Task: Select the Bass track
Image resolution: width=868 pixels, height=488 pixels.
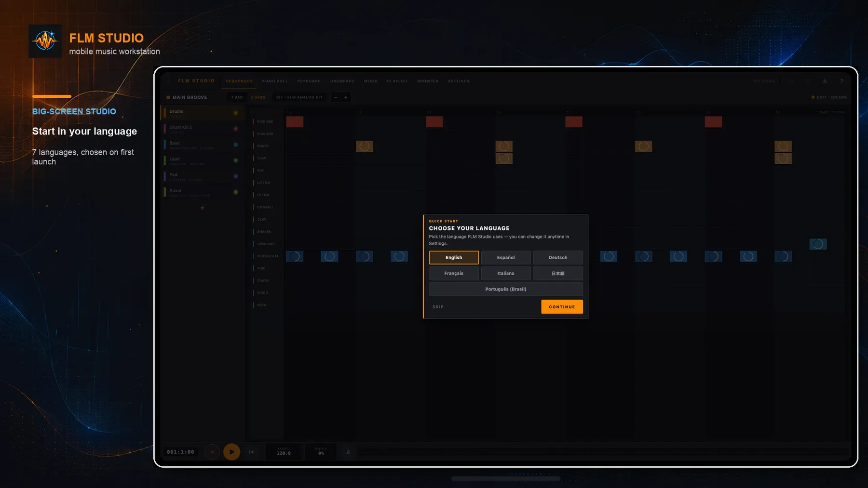Action: point(202,145)
